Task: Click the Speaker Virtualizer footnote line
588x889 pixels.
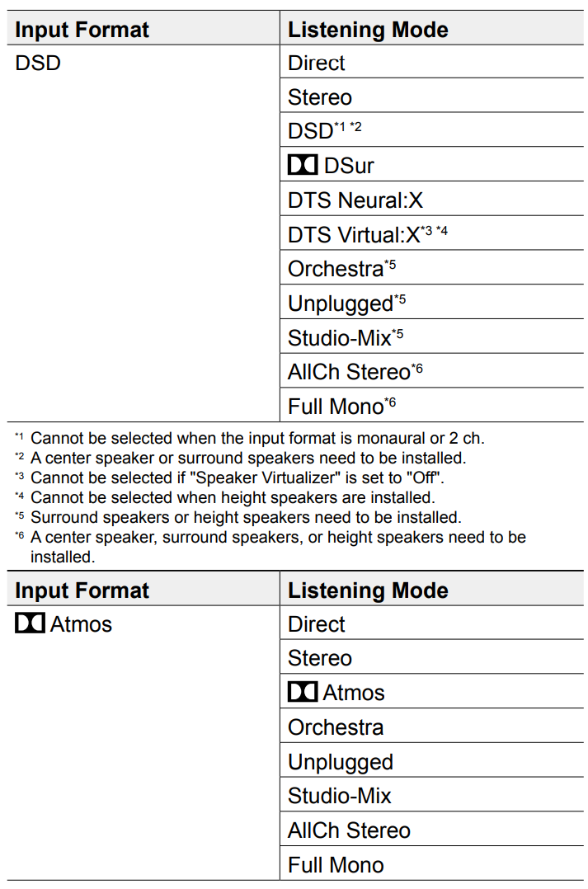Action: (229, 477)
